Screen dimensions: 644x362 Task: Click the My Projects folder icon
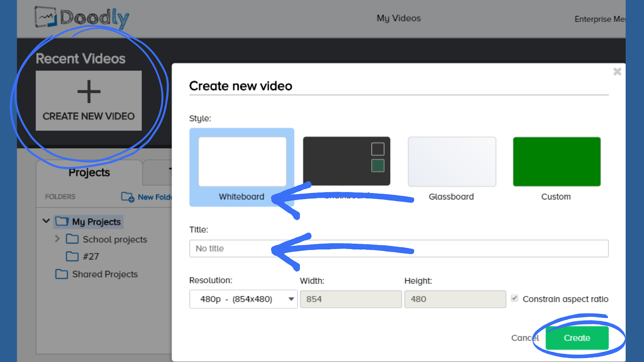pos(62,221)
